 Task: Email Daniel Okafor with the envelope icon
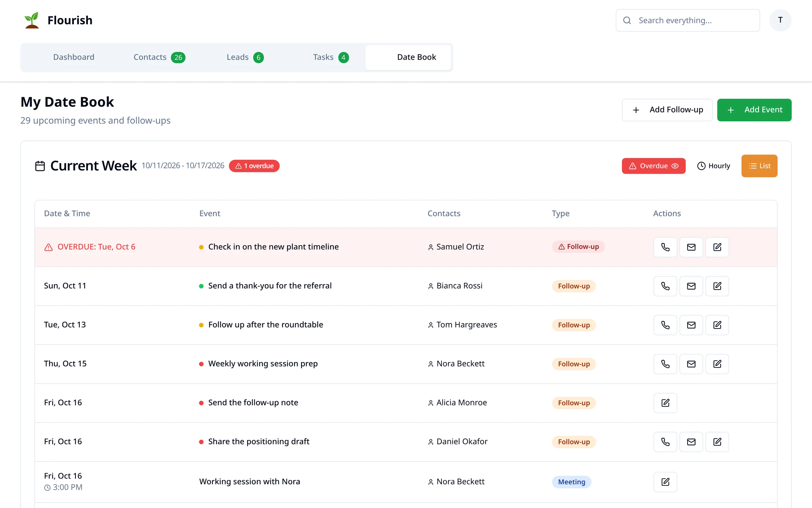(x=691, y=442)
